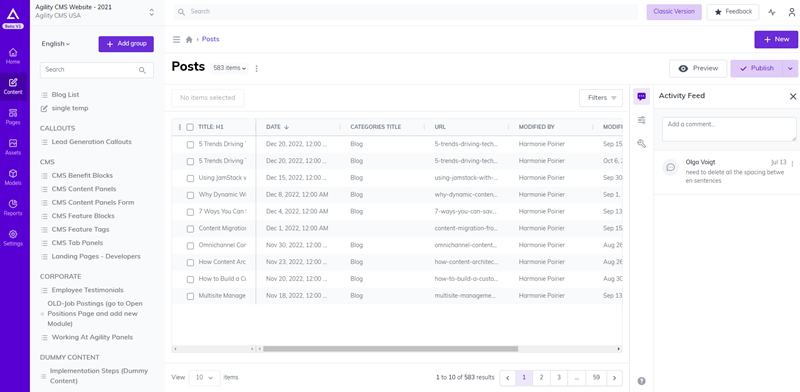800x392 pixels.
Task: Click the Add group button
Action: pos(126,44)
